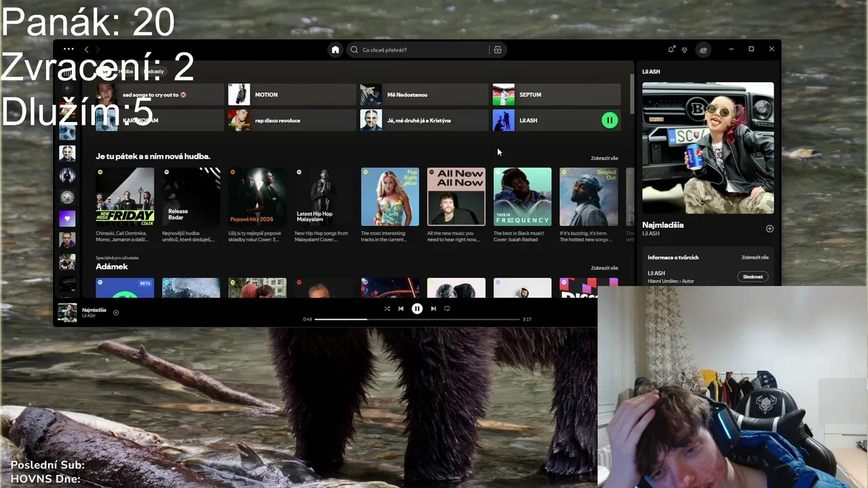Screen dimensions: 868x488
Task: Go forward with the right arrow
Action: (x=98, y=49)
